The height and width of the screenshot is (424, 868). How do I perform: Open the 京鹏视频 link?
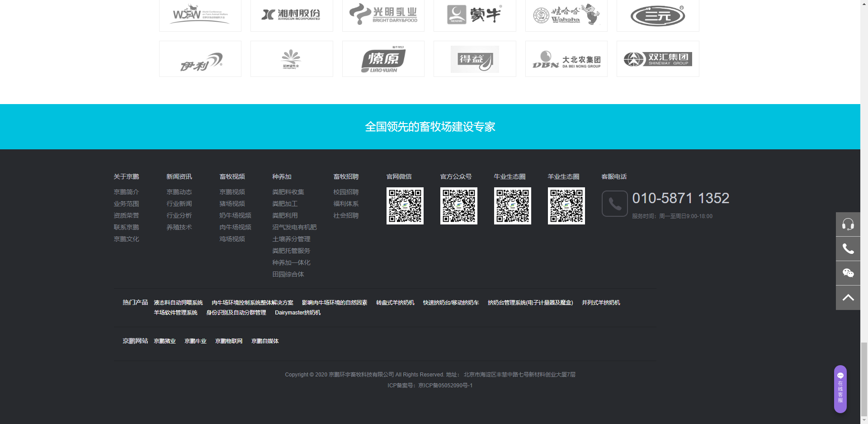coord(232,192)
